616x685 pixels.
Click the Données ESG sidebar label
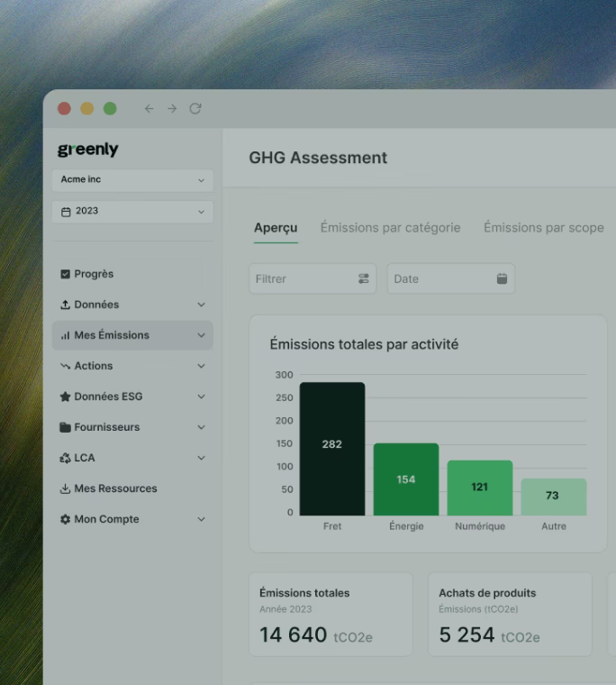pos(108,397)
